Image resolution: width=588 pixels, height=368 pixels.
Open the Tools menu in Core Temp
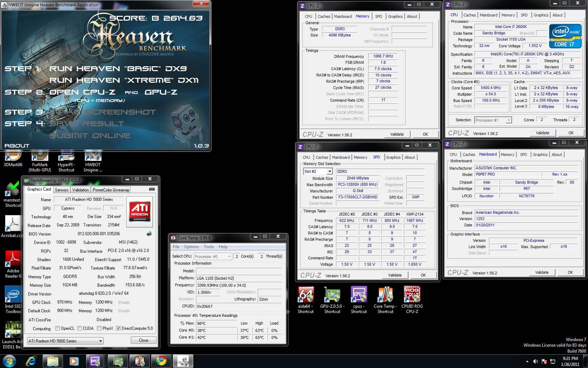coord(209,247)
